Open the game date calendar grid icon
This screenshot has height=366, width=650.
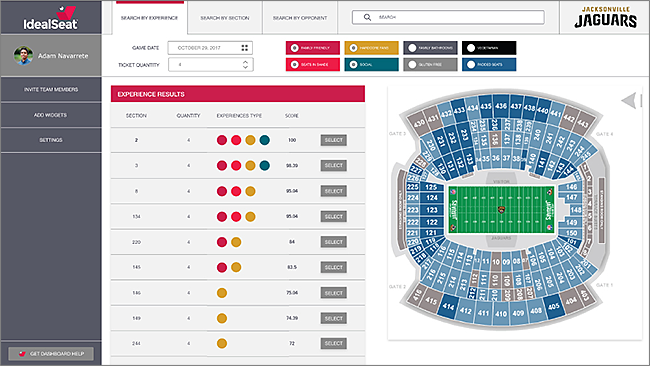245,48
